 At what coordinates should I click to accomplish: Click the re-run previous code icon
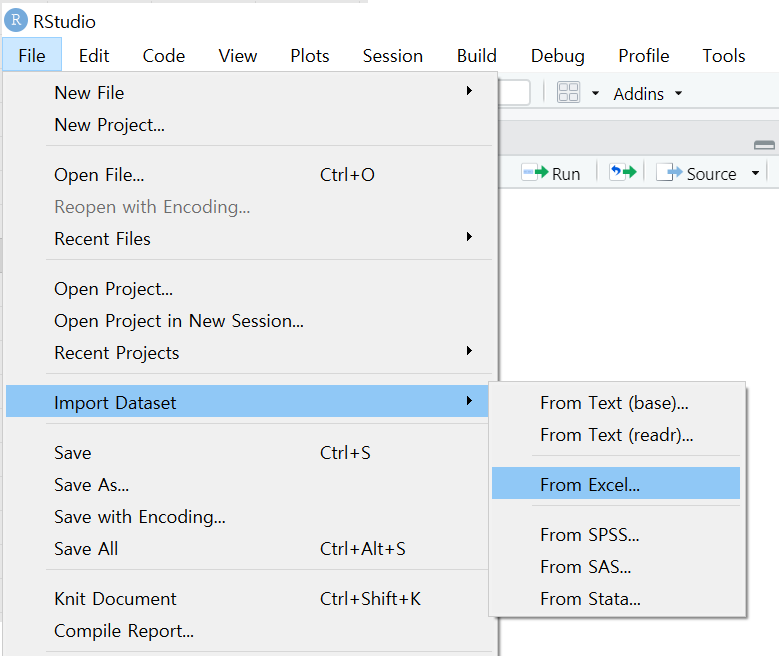click(x=623, y=172)
